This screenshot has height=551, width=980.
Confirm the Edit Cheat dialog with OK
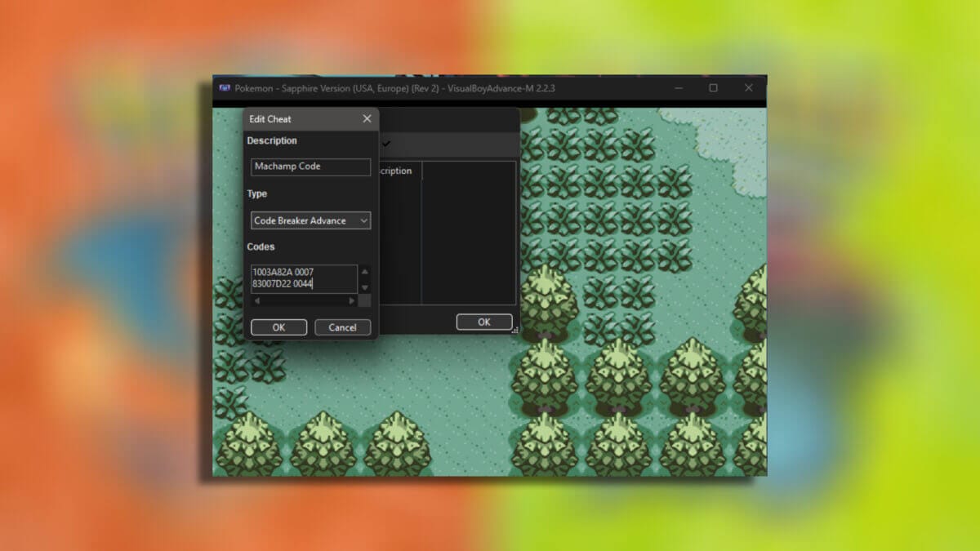pyautogui.click(x=278, y=327)
